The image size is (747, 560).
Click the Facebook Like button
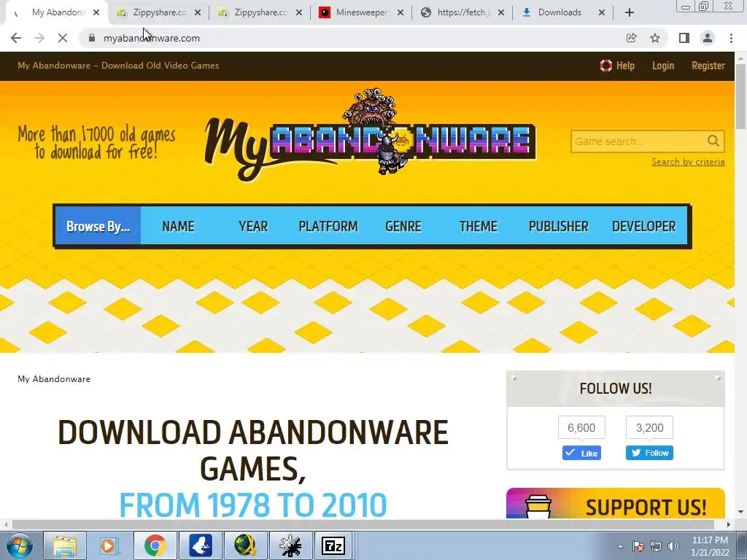pyautogui.click(x=581, y=453)
